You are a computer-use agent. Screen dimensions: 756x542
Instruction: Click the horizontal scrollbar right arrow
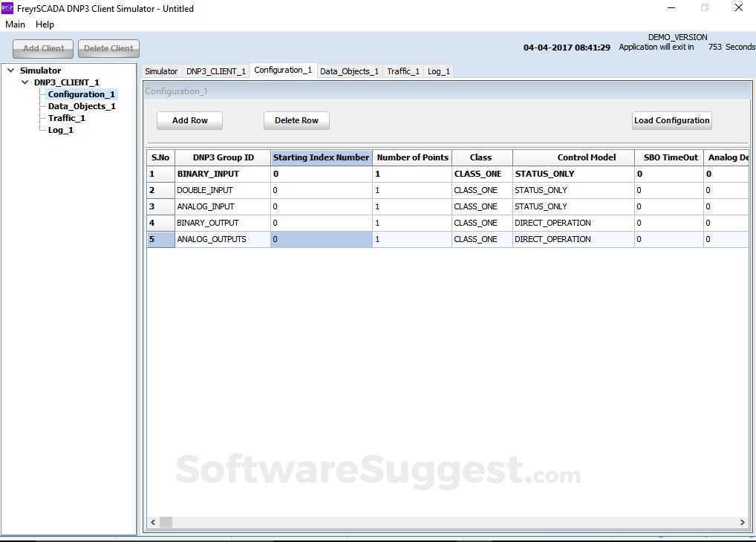tap(742, 522)
